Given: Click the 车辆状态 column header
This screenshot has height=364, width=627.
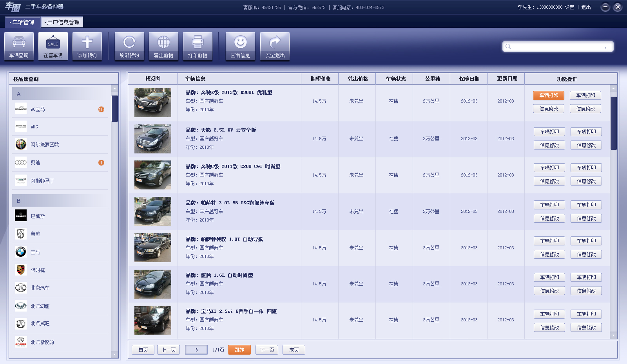Looking at the screenshot, I should [x=396, y=79].
